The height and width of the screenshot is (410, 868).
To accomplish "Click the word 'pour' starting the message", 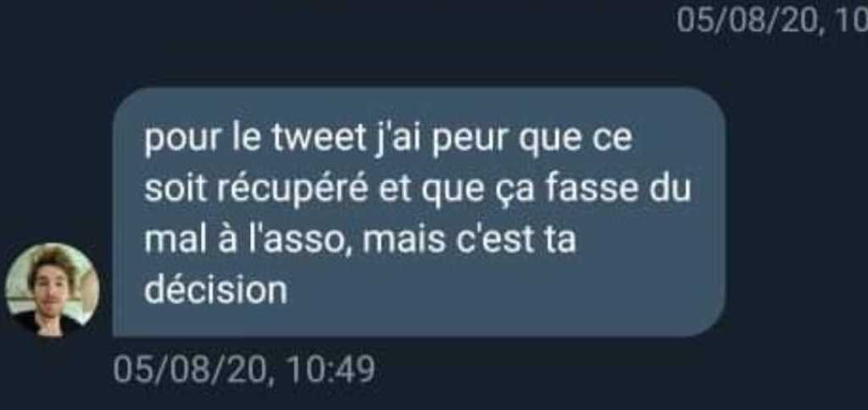I will click(x=182, y=141).
